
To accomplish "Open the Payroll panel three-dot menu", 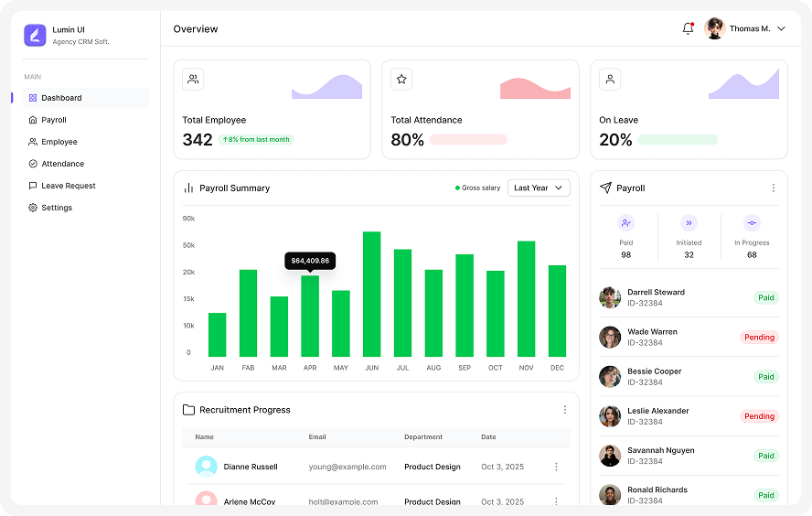I will pyautogui.click(x=773, y=188).
